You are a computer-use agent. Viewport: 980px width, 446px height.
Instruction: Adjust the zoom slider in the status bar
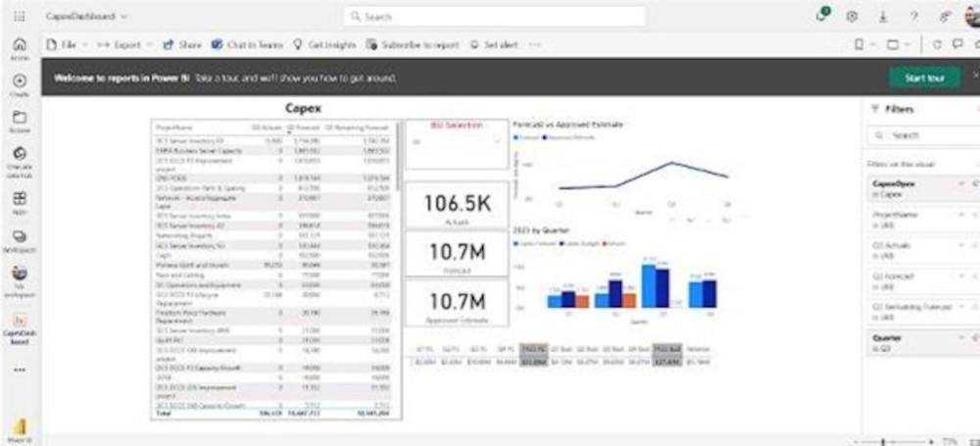click(883, 442)
